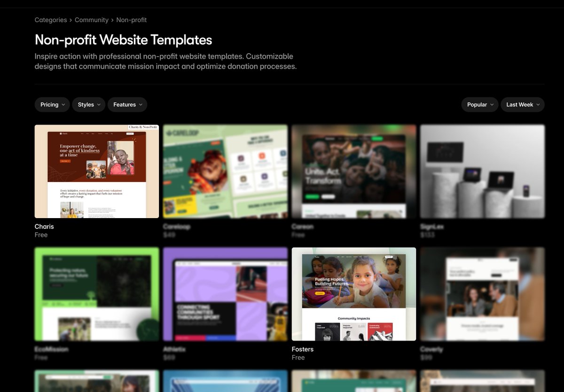Viewport: 564px width, 392px height.
Task: Open the blurred Coverly template thumbnail
Action: (x=482, y=294)
